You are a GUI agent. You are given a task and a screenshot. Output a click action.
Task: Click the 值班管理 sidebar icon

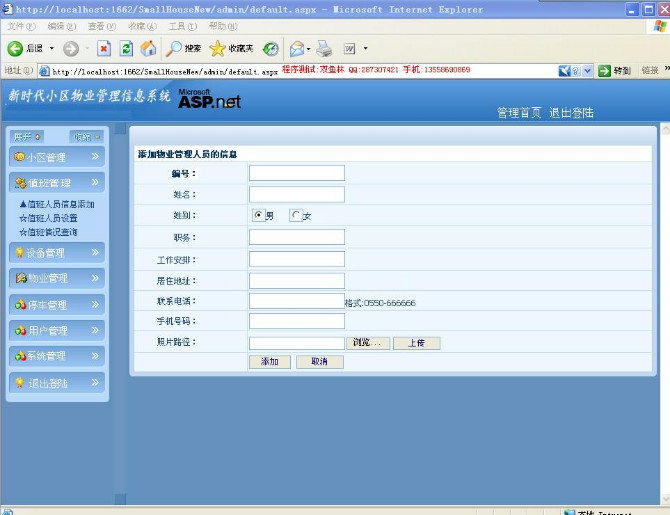pos(21,183)
